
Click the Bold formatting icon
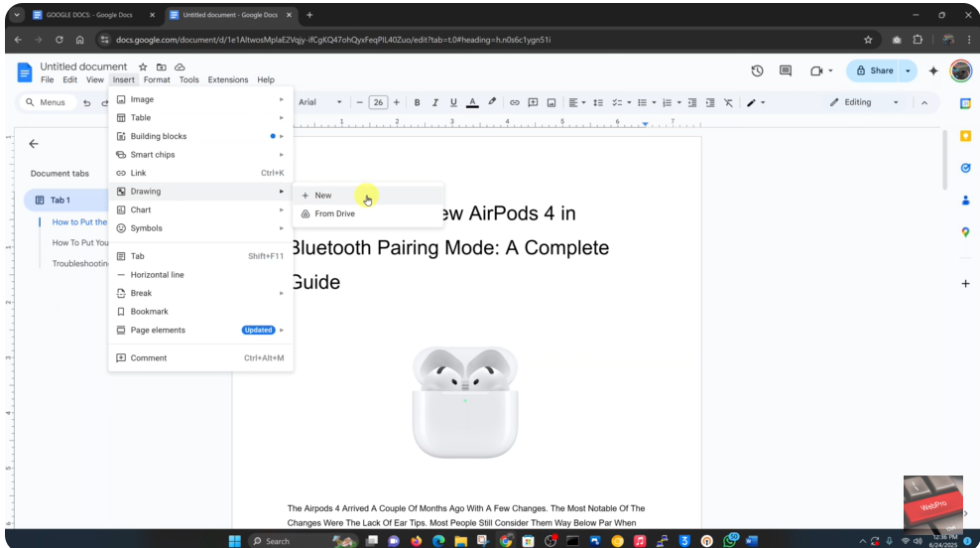click(417, 102)
